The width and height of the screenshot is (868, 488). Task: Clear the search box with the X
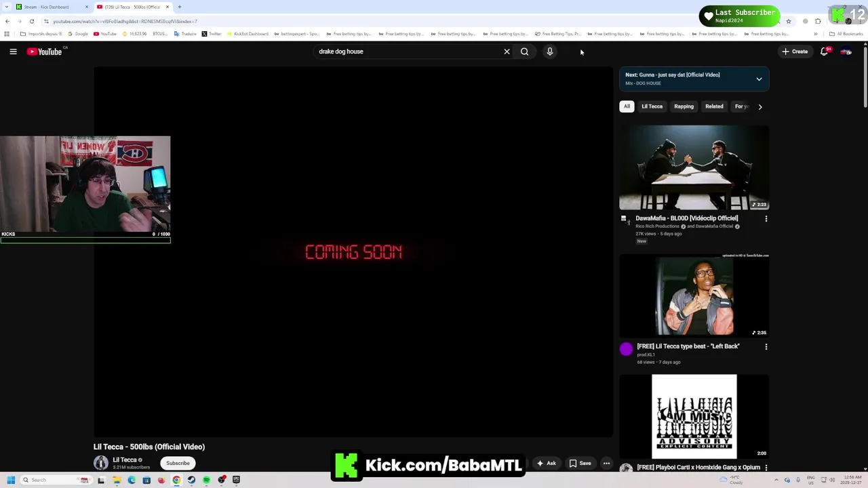pyautogui.click(x=507, y=52)
